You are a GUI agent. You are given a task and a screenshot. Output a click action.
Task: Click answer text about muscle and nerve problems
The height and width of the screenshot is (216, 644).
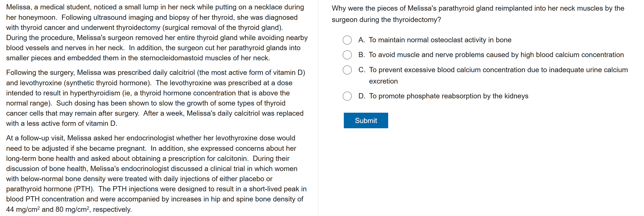[x=496, y=55]
